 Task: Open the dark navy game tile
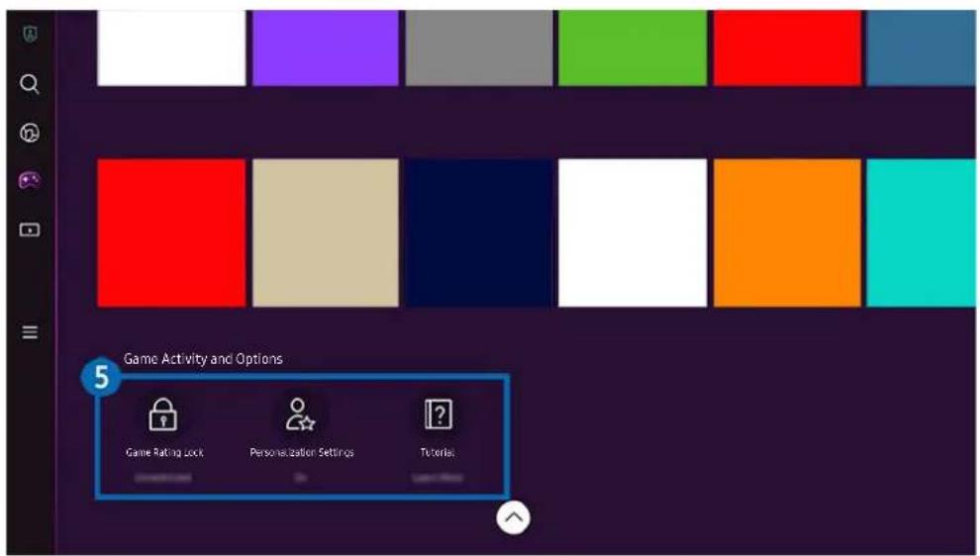(x=479, y=233)
